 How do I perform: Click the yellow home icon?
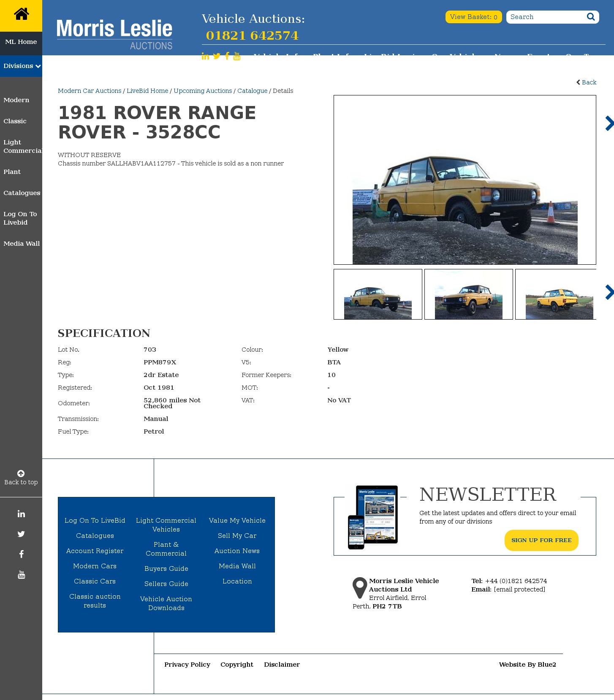coord(21,14)
